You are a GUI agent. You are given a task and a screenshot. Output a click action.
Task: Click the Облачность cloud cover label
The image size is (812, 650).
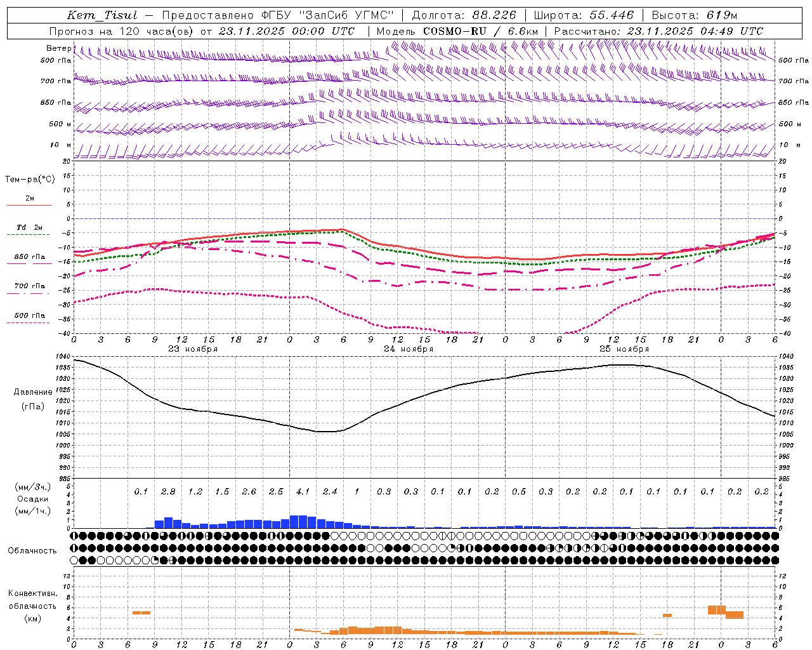coord(32,551)
